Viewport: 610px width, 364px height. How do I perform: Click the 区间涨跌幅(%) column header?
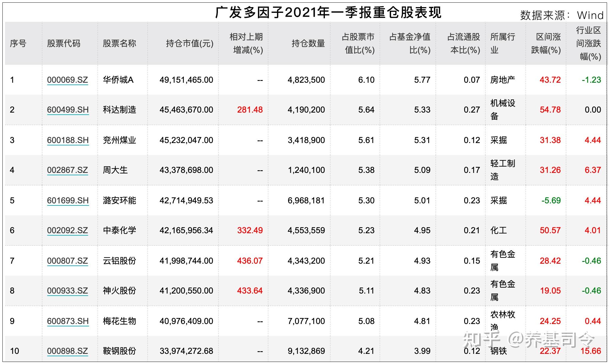click(546, 44)
